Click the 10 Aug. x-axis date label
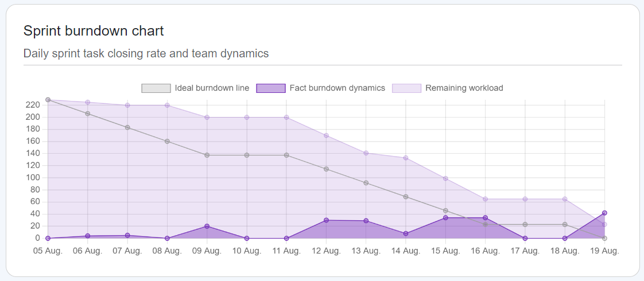 (x=247, y=251)
